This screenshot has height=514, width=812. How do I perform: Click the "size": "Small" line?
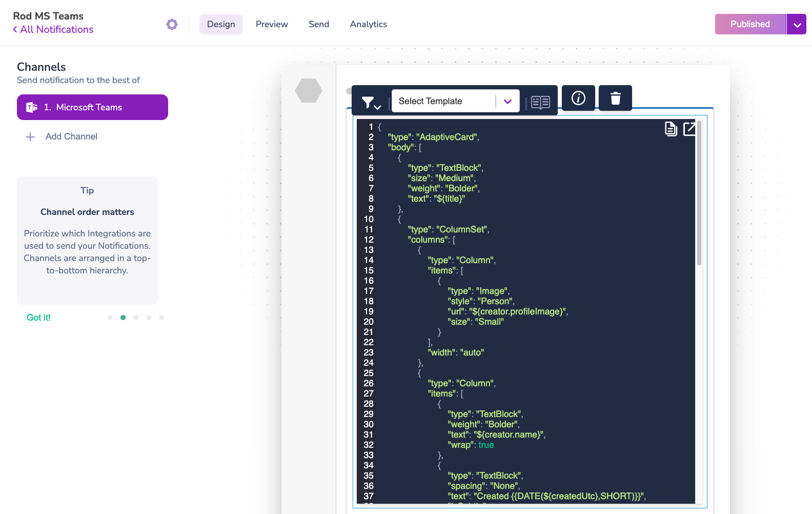[476, 322]
